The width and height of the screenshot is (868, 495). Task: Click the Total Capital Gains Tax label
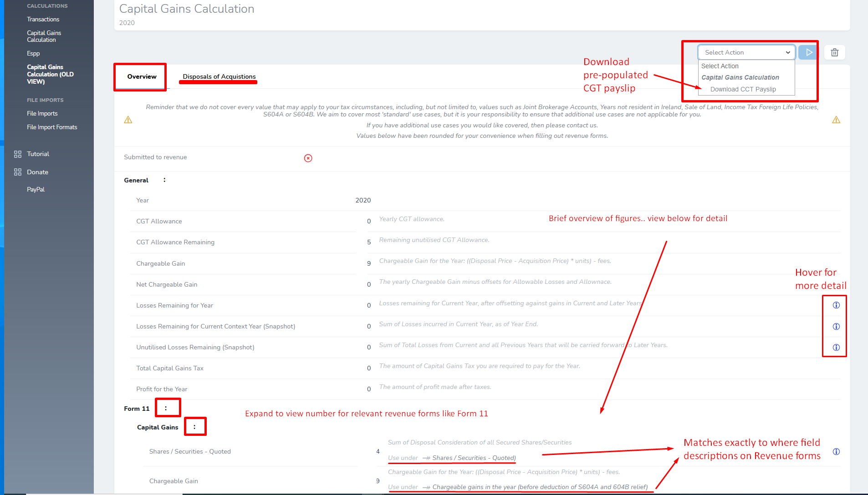[x=170, y=368]
